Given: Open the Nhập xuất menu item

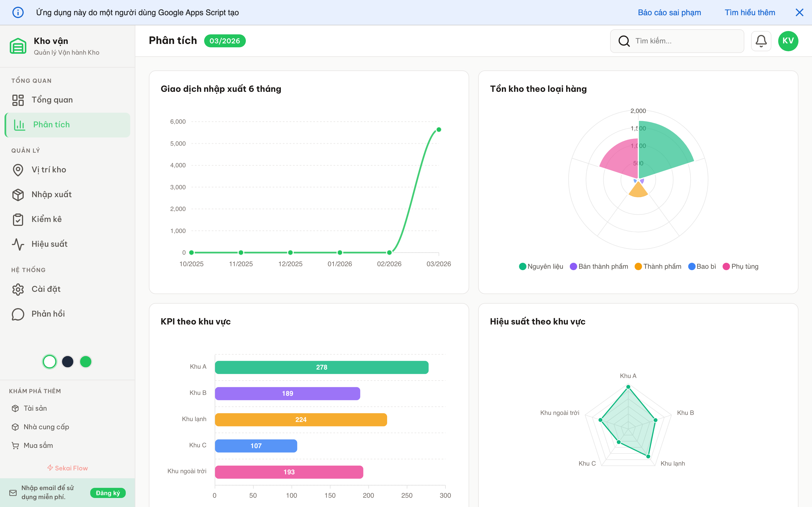Looking at the screenshot, I should tap(51, 194).
